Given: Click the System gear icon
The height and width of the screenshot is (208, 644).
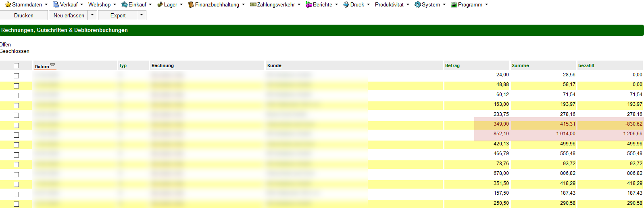Looking at the screenshot, I should (x=418, y=4).
